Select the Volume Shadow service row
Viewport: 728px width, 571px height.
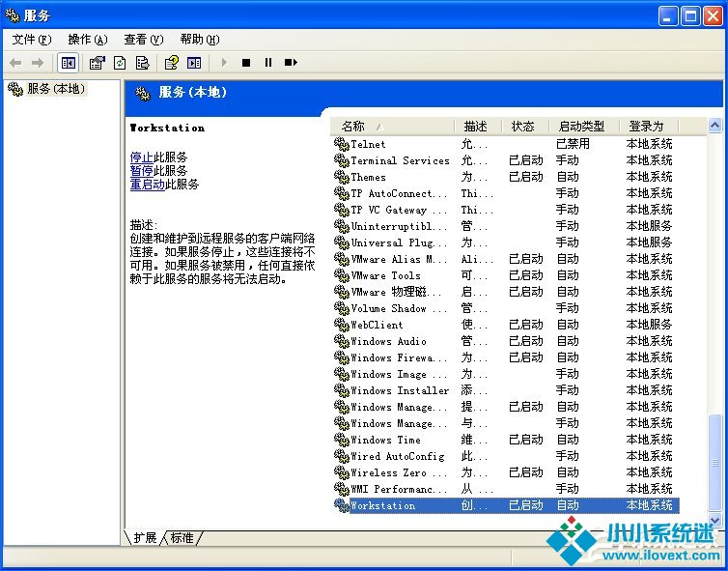point(506,308)
